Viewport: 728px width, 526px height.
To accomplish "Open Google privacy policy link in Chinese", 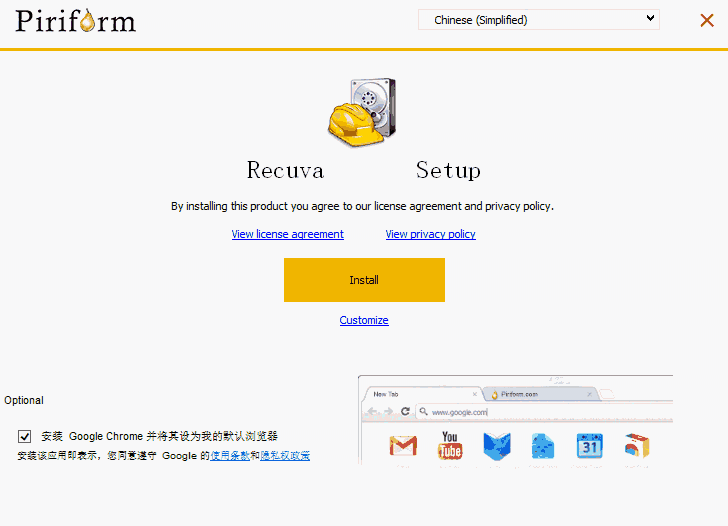I will 285,456.
